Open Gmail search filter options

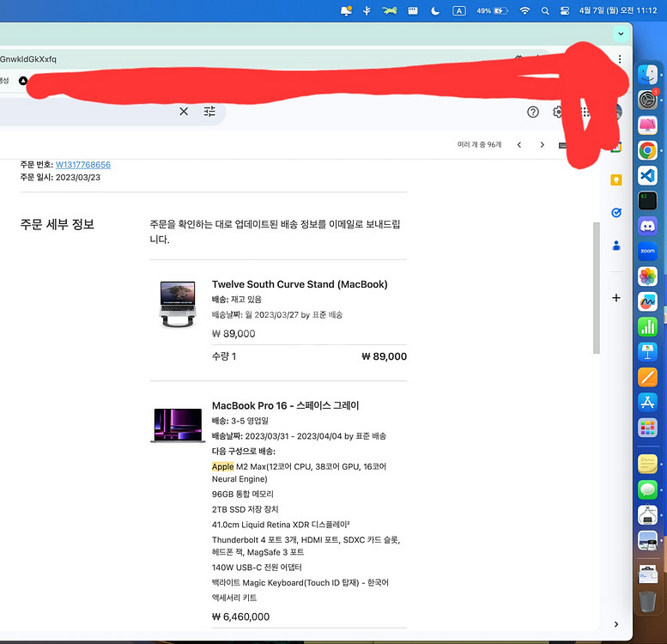point(209,112)
